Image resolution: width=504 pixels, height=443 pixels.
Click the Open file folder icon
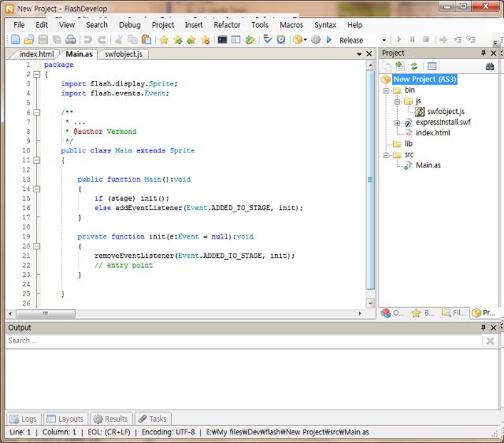[x=29, y=39]
